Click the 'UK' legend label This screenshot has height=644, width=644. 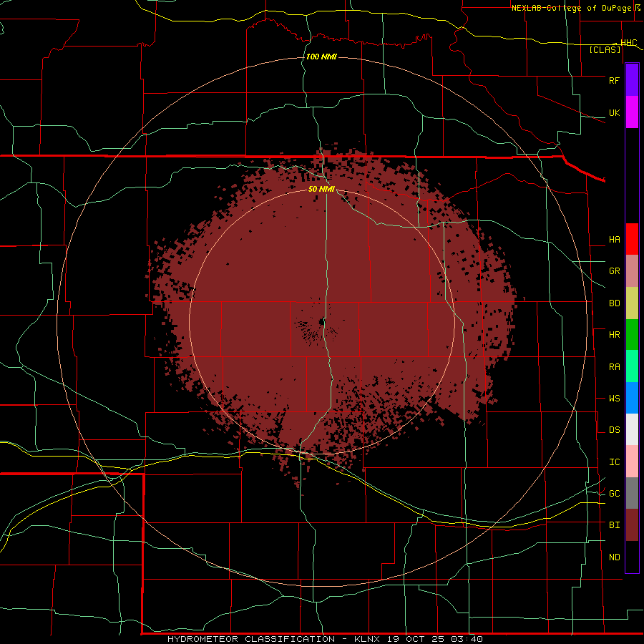click(614, 112)
